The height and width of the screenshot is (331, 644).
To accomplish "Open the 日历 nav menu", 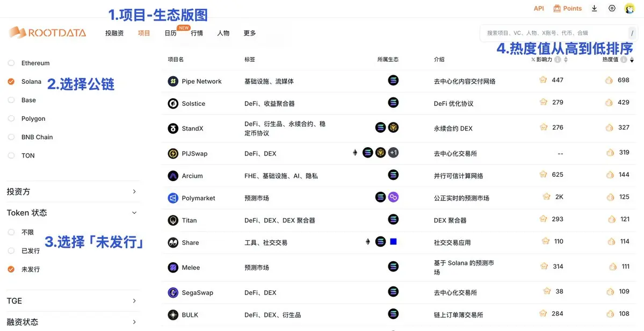I will (x=170, y=33).
